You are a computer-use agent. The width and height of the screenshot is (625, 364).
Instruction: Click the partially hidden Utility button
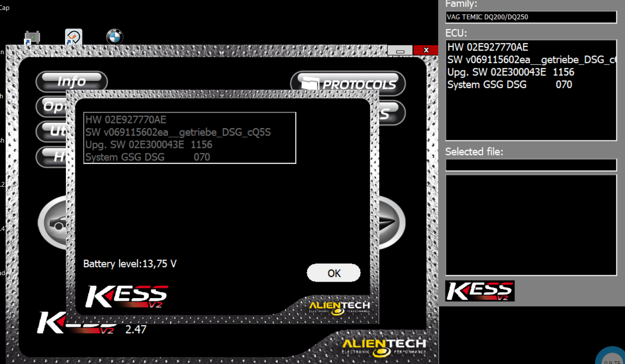(51, 131)
